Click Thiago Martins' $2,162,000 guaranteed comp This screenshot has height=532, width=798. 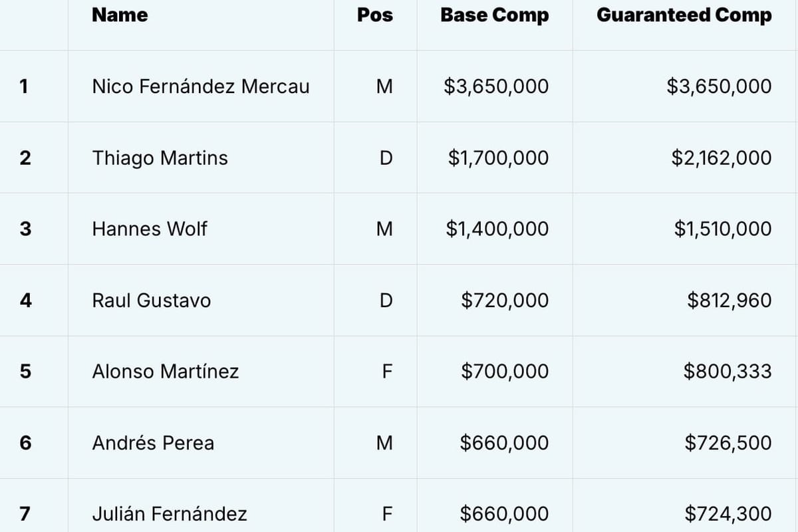721,158
